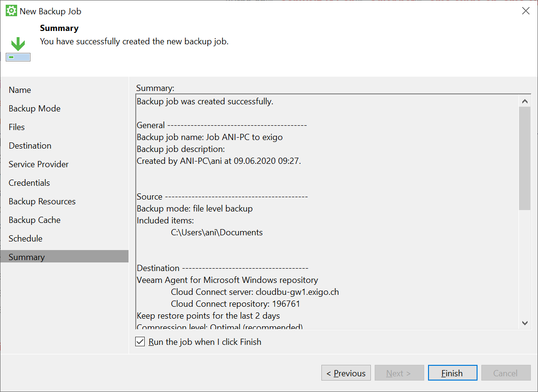
Task: Go to the Name step
Action: click(x=20, y=90)
